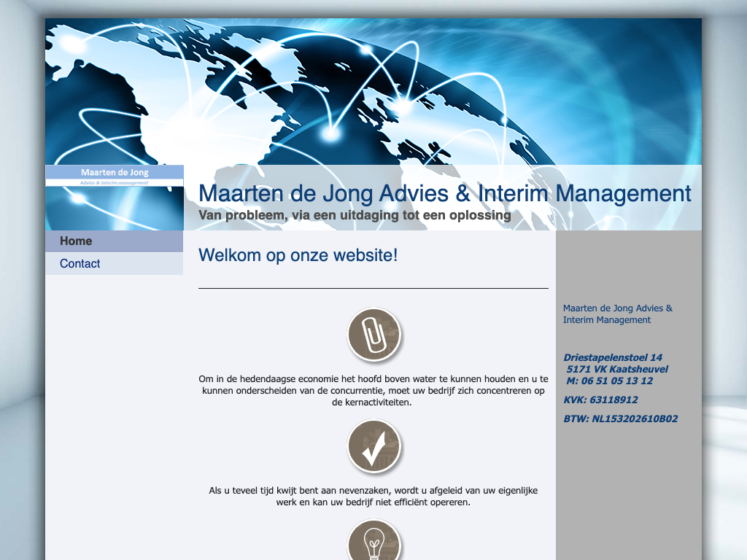Click the 5171 VK Kaatsheuvel postcode line
Viewport: 747px width, 560px height.
(616, 369)
